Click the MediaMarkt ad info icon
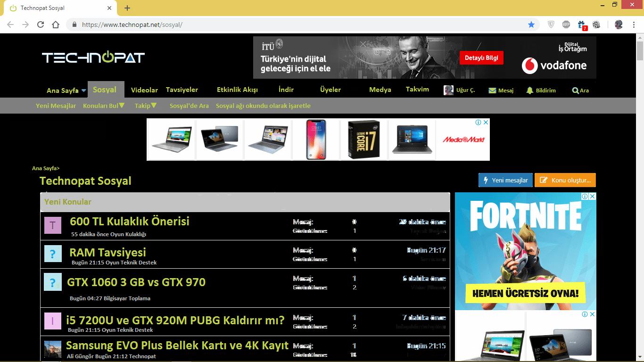This screenshot has height=362, width=644. (x=478, y=123)
